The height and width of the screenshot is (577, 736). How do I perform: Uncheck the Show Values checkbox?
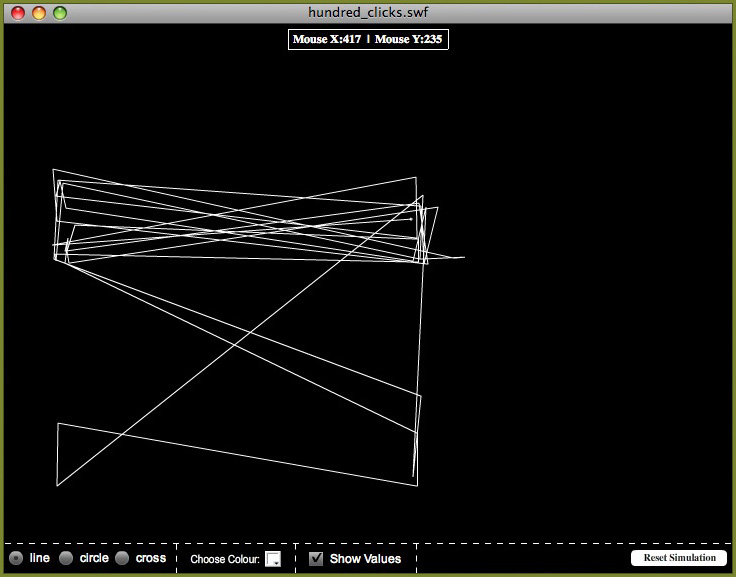[x=316, y=559]
